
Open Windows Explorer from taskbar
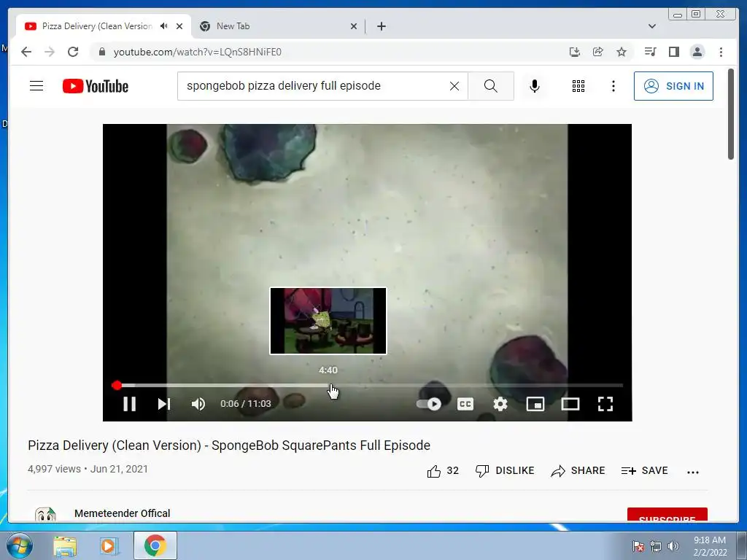click(x=65, y=546)
